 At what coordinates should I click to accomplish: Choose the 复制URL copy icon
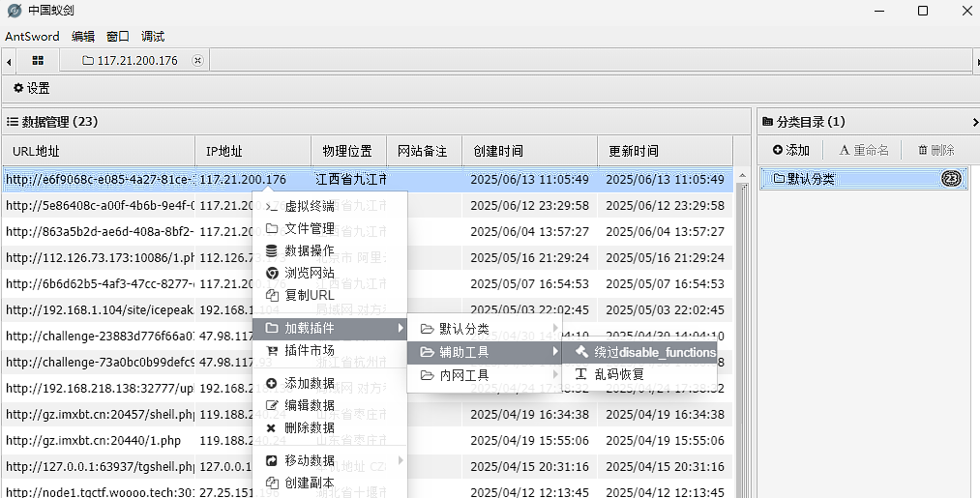click(272, 296)
